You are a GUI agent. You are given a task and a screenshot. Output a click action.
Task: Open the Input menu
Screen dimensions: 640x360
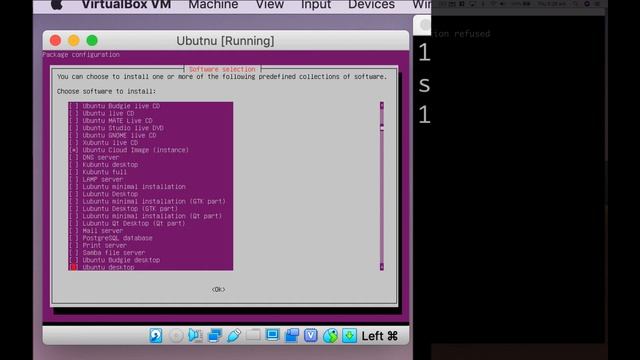pos(316,5)
